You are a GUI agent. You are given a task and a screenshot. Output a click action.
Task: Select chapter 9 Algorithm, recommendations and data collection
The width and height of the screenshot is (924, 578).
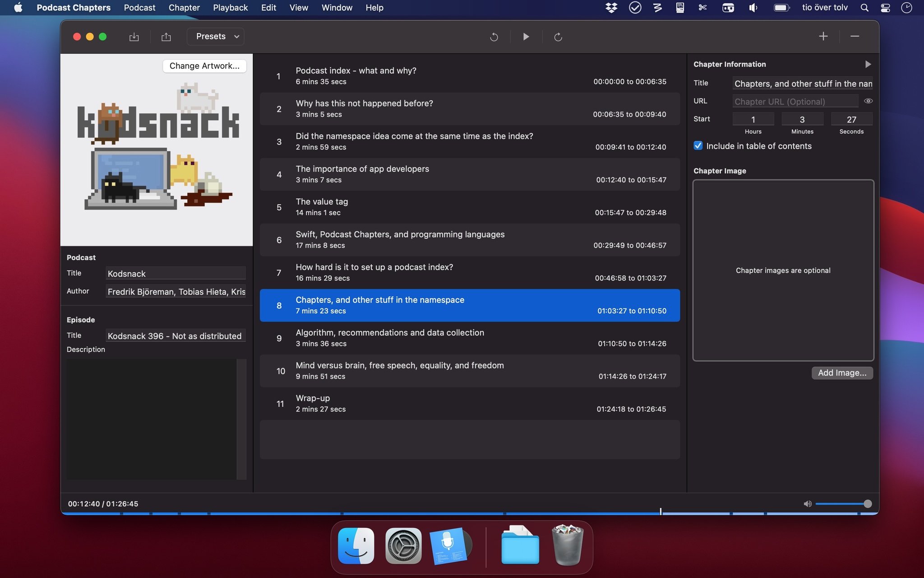pos(470,338)
